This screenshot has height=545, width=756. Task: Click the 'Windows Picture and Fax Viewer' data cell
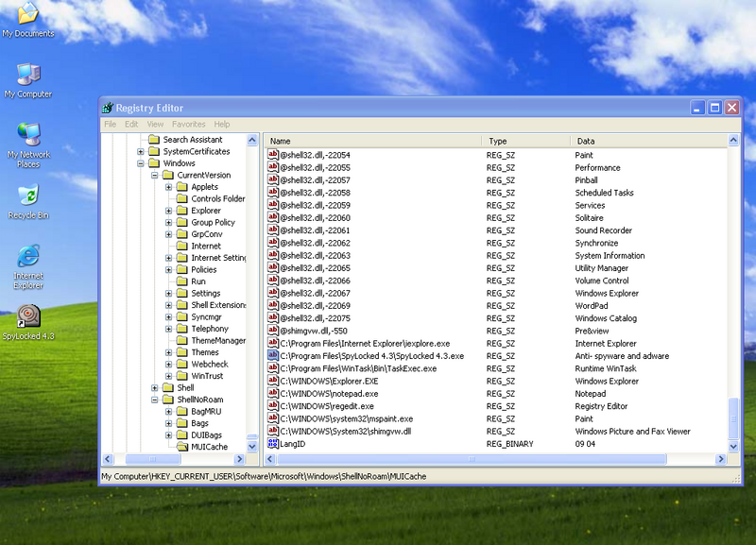[x=632, y=432]
